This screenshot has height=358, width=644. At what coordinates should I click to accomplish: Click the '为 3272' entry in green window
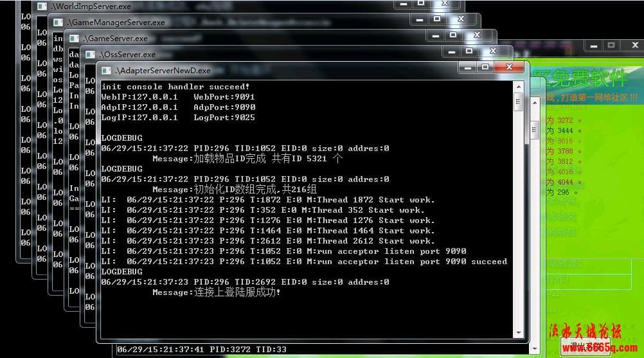(x=564, y=120)
